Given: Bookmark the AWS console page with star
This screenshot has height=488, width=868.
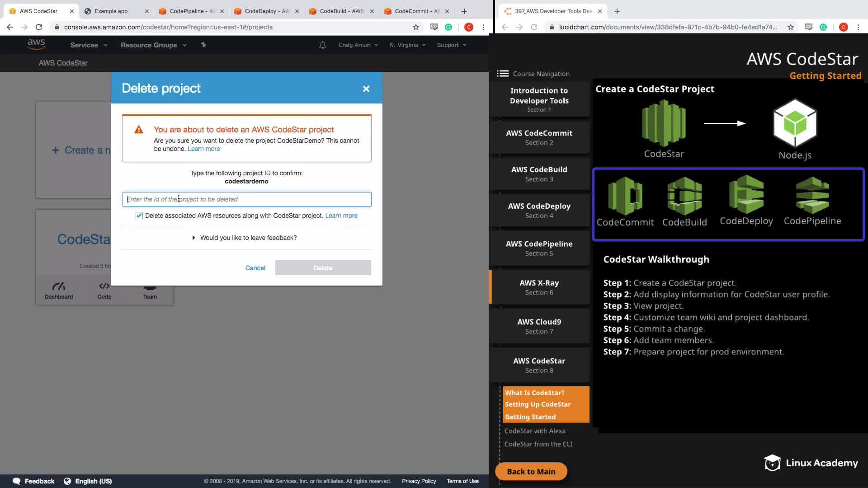Looking at the screenshot, I should [415, 27].
